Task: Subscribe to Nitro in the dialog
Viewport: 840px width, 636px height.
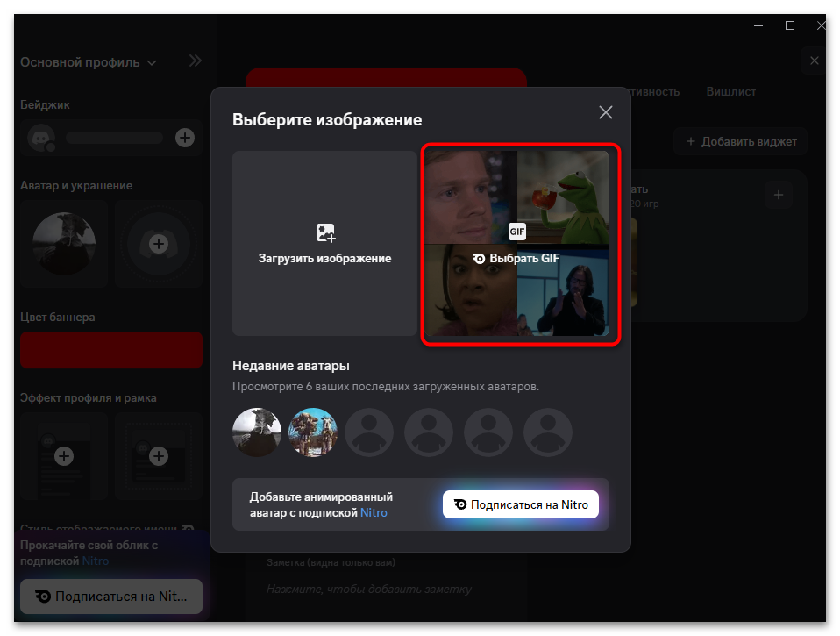Action: 521,504
